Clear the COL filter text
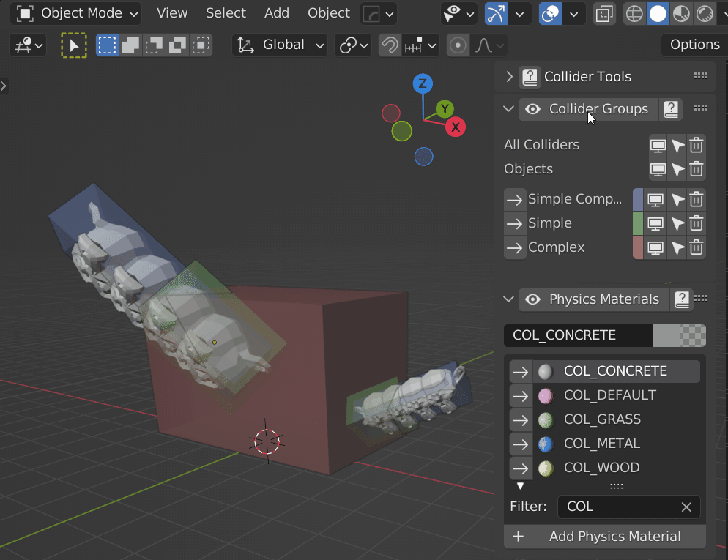The width and height of the screenshot is (728, 560). point(686,507)
